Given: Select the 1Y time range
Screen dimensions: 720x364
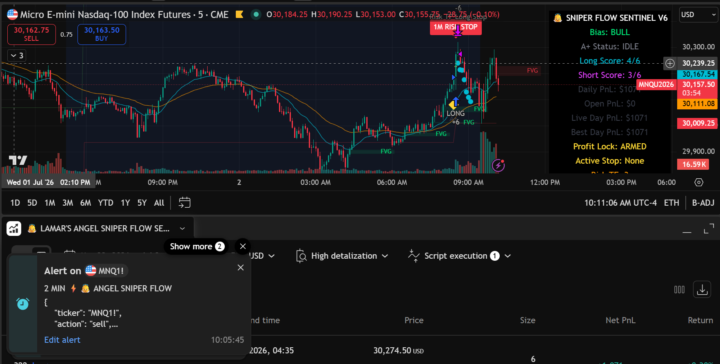Looking at the screenshot, I should click(125, 202).
